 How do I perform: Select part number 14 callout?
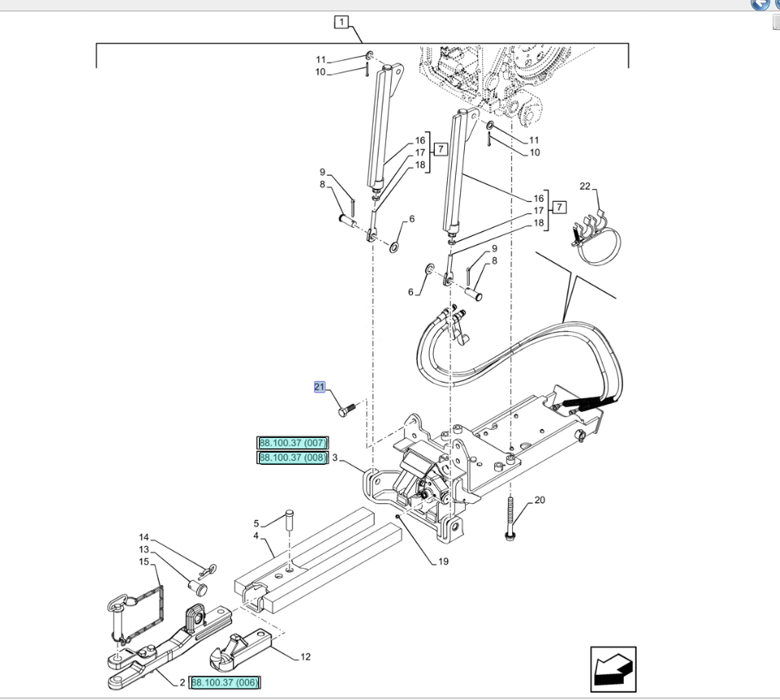144,537
